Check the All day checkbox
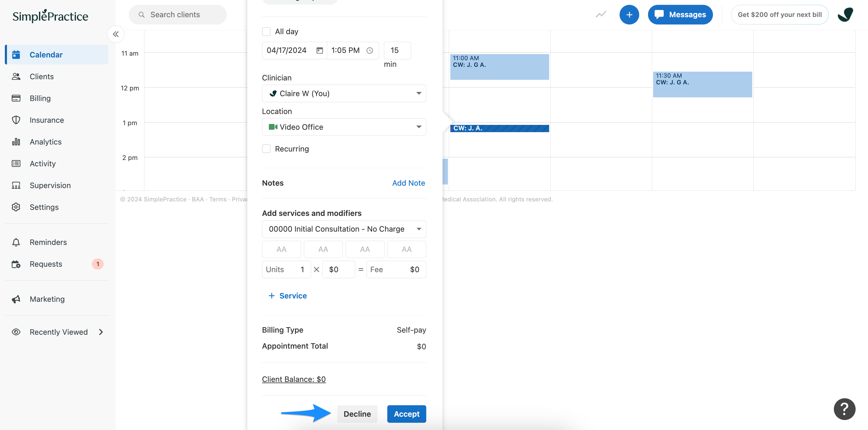This screenshot has width=868, height=430. tap(266, 31)
